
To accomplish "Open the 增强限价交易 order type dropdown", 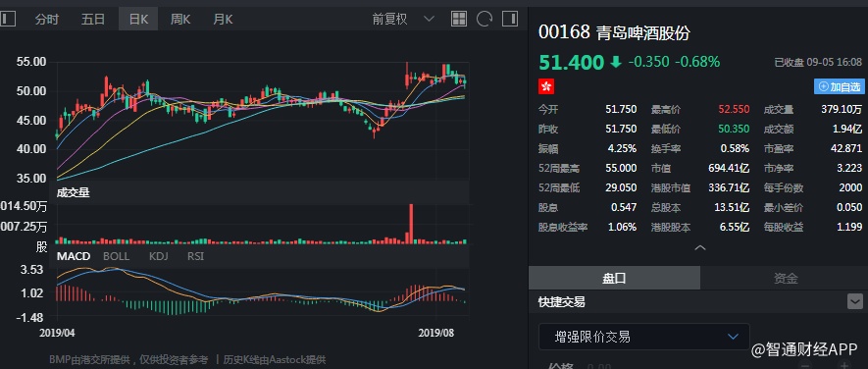I will pos(644,337).
